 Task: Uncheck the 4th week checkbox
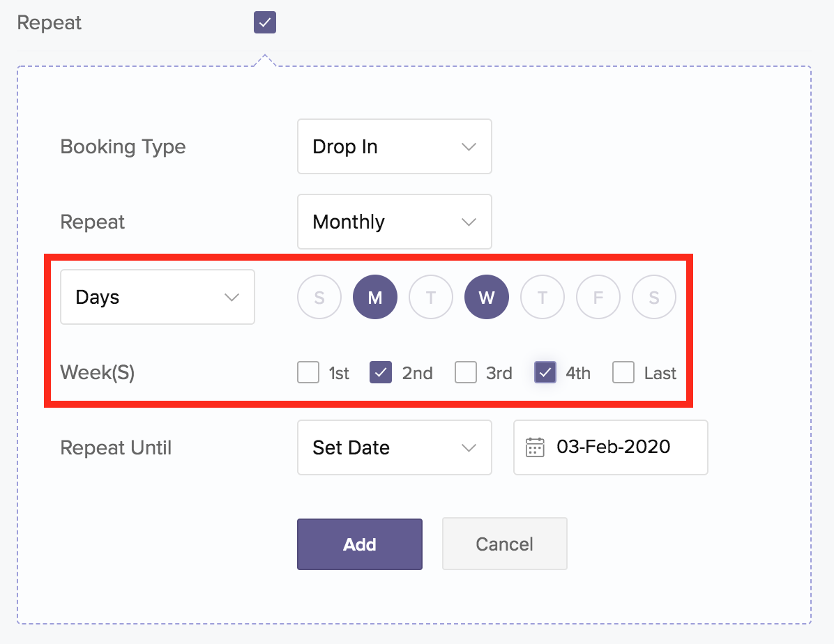[x=545, y=373]
